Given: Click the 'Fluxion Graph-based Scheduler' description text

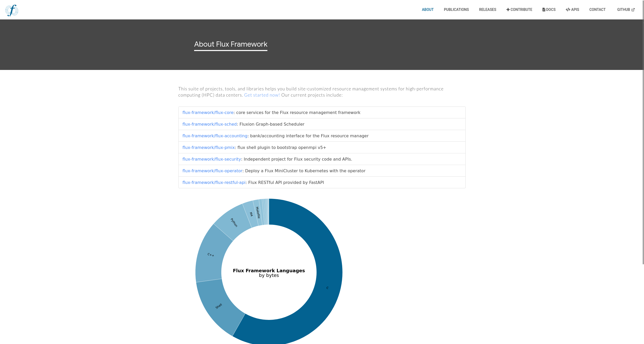Looking at the screenshot, I should click(272, 124).
